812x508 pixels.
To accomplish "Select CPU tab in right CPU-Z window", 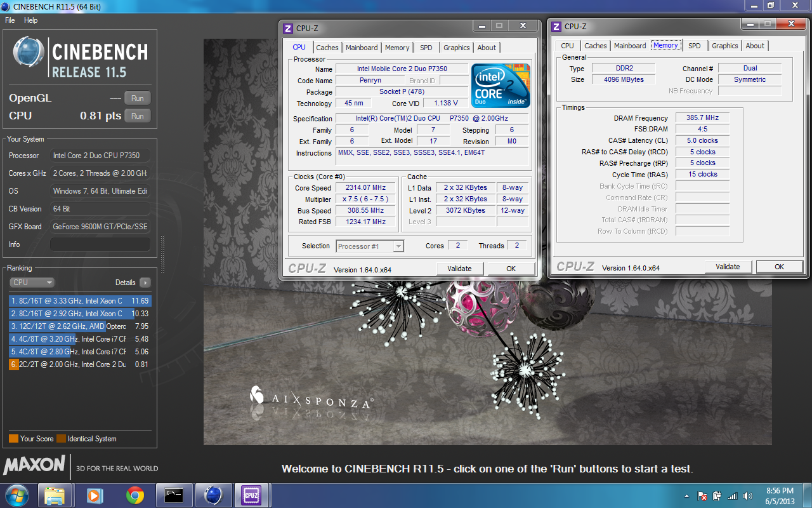I will tap(568, 46).
